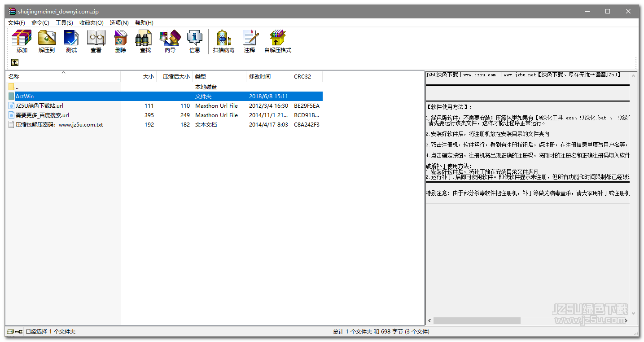Screen dimensions: 644x342
Task: Sort by the CRC32 column header
Action: pos(307,77)
